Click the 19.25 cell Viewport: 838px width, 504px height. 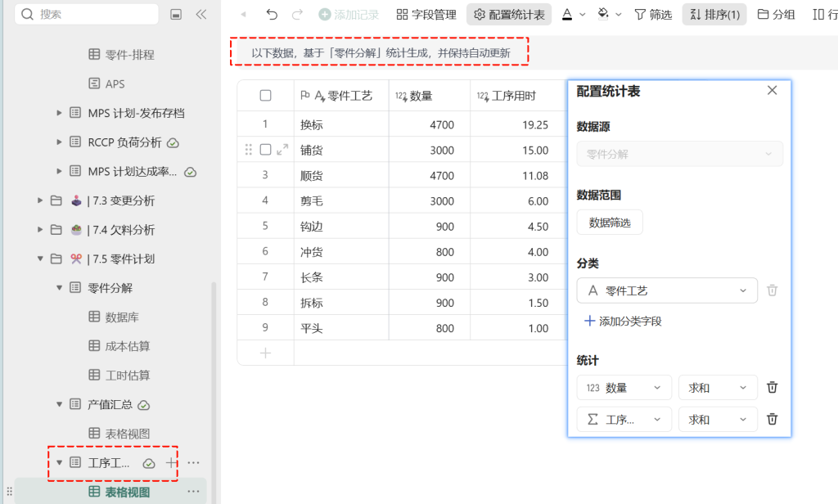click(x=518, y=124)
